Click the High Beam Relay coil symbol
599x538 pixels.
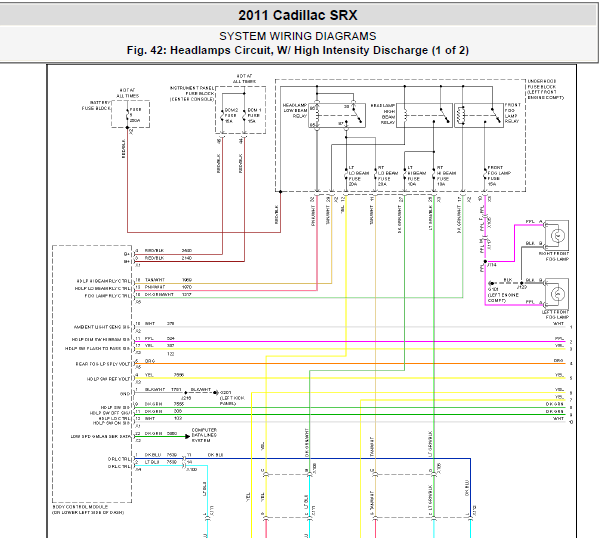tap(405, 115)
